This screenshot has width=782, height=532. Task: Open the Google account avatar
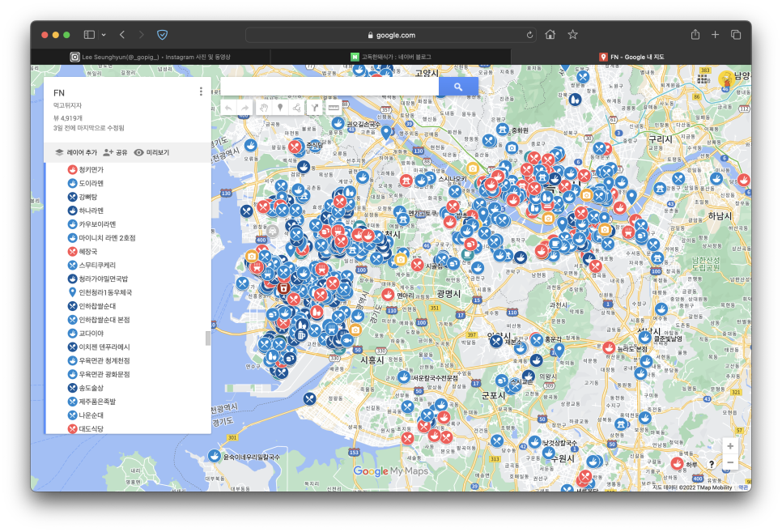pos(726,79)
